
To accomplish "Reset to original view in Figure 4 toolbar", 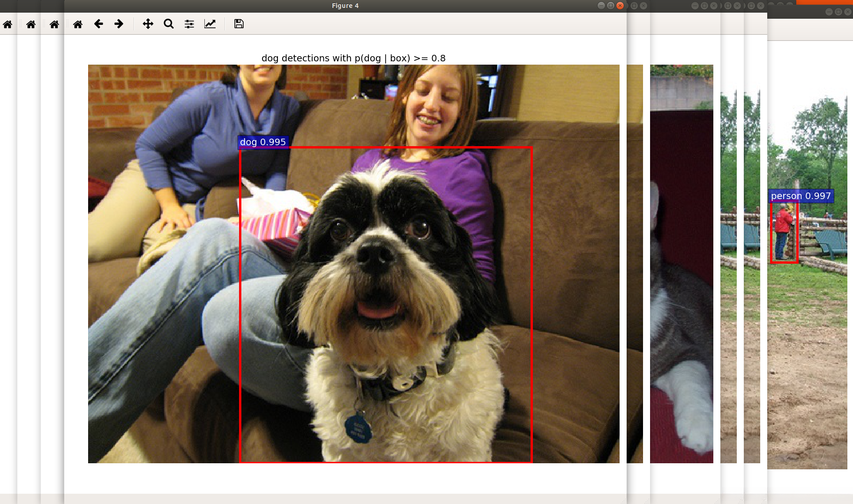I will 78,24.
